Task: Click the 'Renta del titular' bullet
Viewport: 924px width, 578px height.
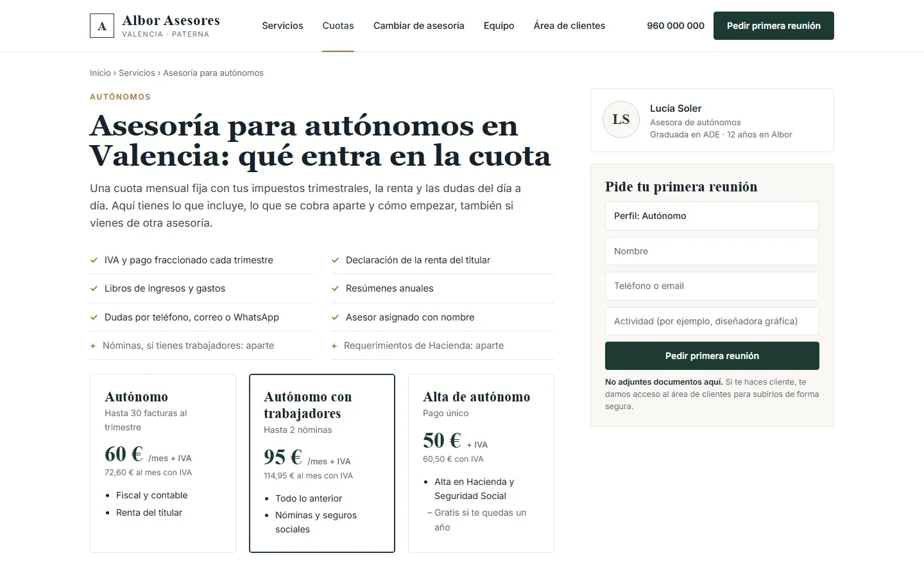Action: tap(149, 512)
